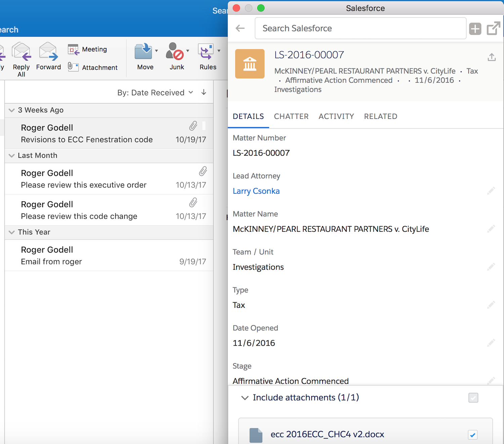
Task: Click the Junk person icon
Action: point(175,51)
